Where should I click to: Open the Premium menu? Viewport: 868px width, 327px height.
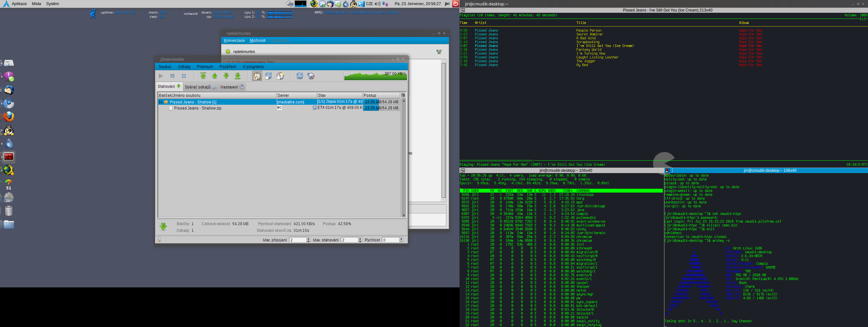(205, 67)
